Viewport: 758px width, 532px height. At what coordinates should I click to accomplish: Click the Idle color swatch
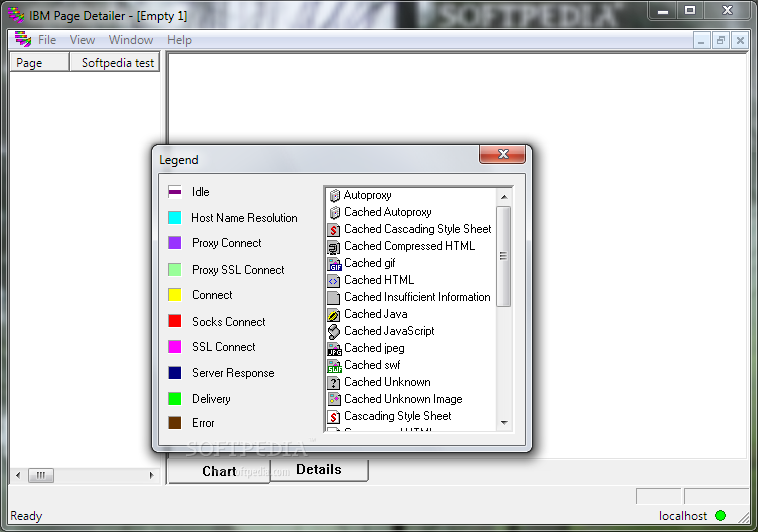(x=175, y=192)
